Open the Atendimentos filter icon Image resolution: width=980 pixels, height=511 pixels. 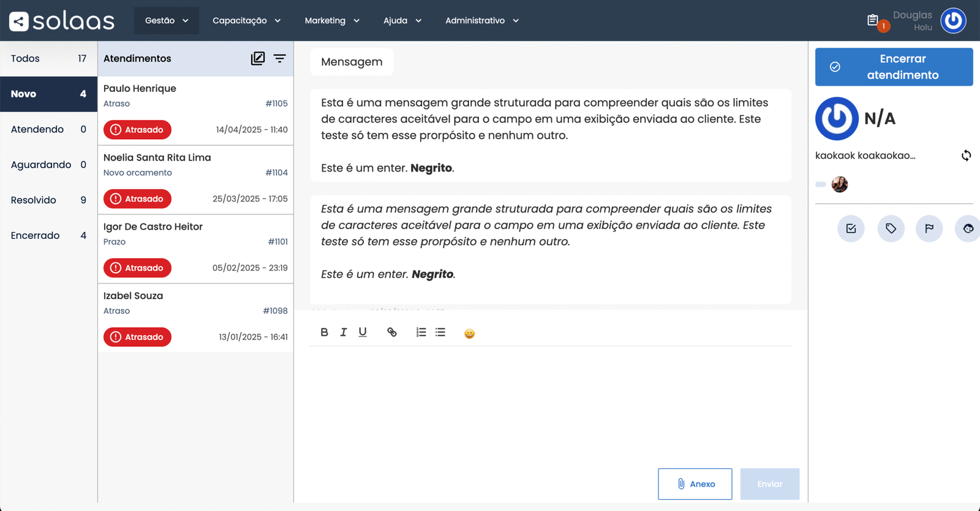[x=279, y=58]
